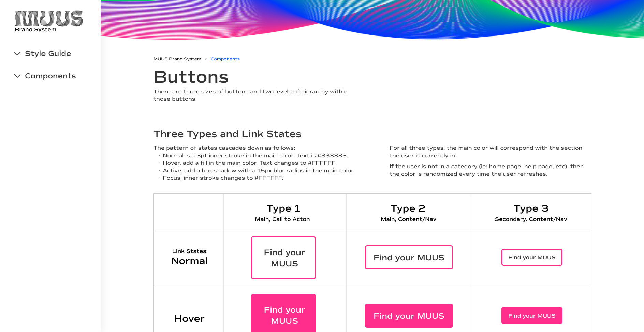The image size is (644, 332).
Task: Click the Type 3 Hover filled pink button
Action: tap(532, 316)
